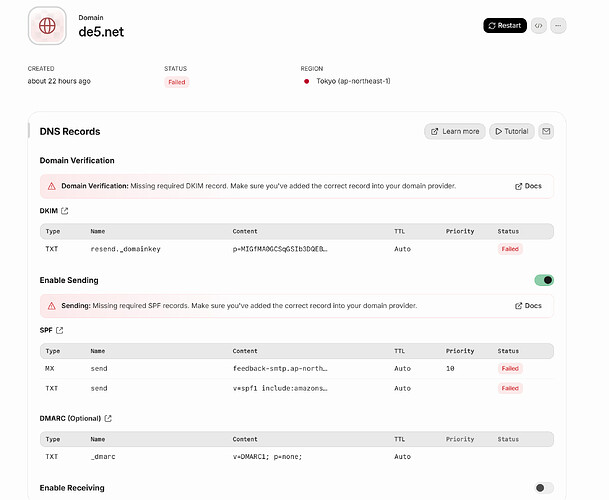Click the domain globe icon
The height and width of the screenshot is (500, 609).
[47, 26]
